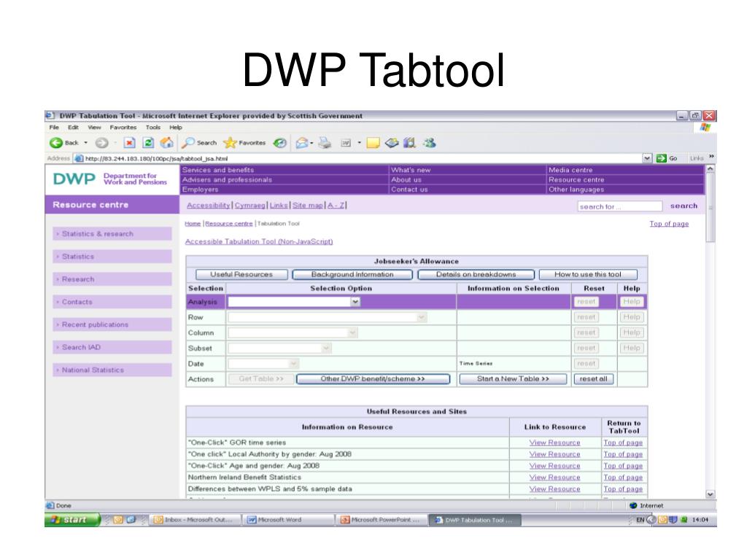Open Accessible Tabulation Tool (Non-JavaScript) link
Viewport: 747px width, 560px height.
pyautogui.click(x=259, y=242)
